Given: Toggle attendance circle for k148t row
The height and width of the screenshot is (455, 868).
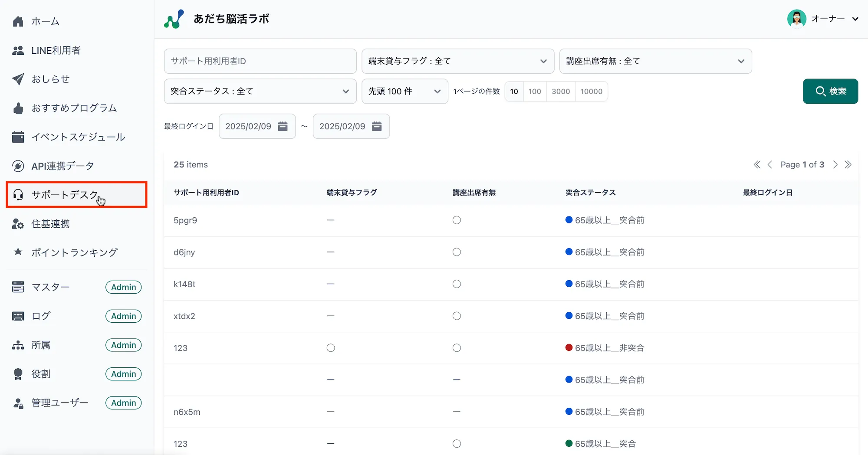Looking at the screenshot, I should 457,284.
